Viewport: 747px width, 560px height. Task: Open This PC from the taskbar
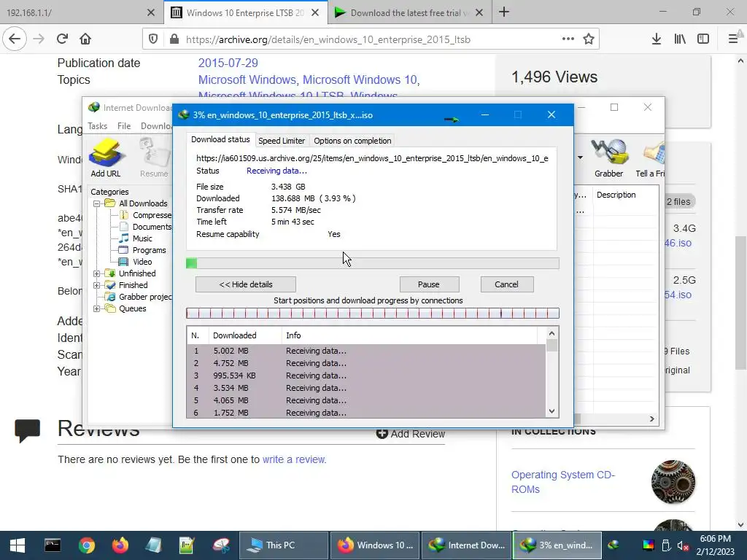point(283,545)
